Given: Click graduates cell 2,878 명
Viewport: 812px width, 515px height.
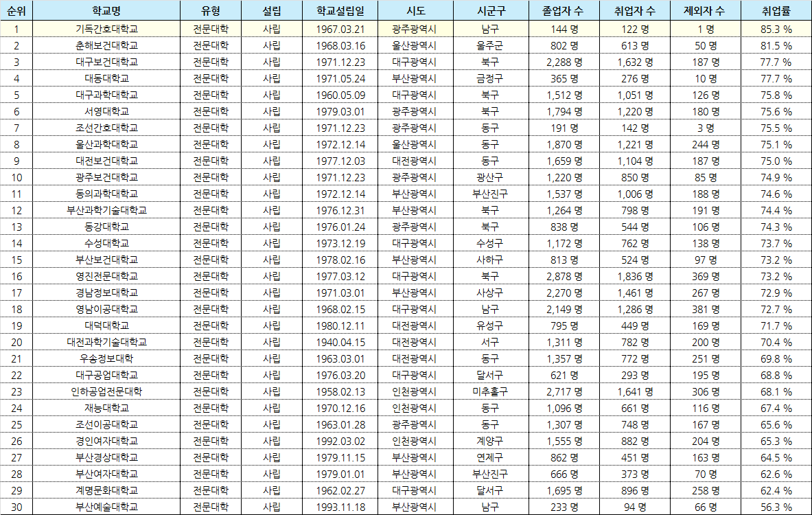Looking at the screenshot, I should [564, 277].
